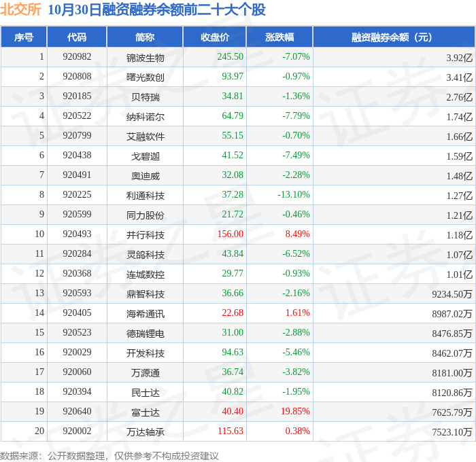
Task: Click the 收盘价 column header
Action: point(215,37)
